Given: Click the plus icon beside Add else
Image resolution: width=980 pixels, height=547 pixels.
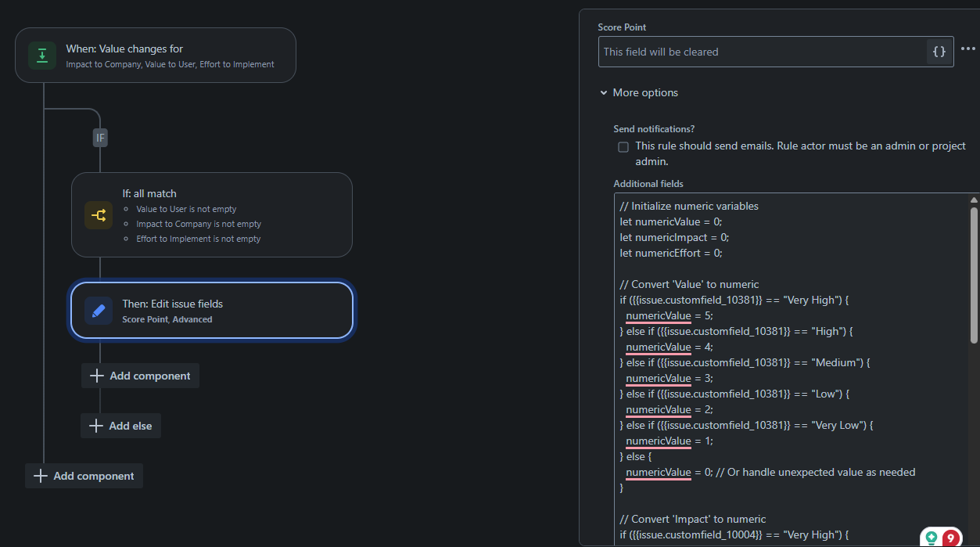Looking at the screenshot, I should [96, 426].
